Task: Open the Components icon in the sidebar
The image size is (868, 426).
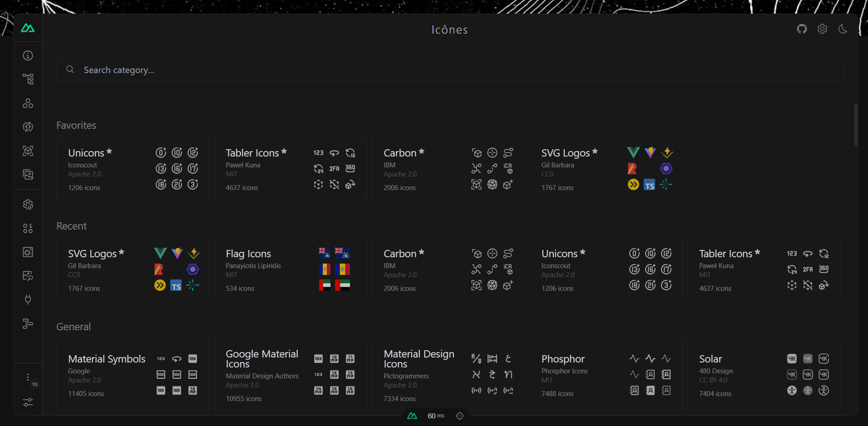Action: [x=28, y=103]
